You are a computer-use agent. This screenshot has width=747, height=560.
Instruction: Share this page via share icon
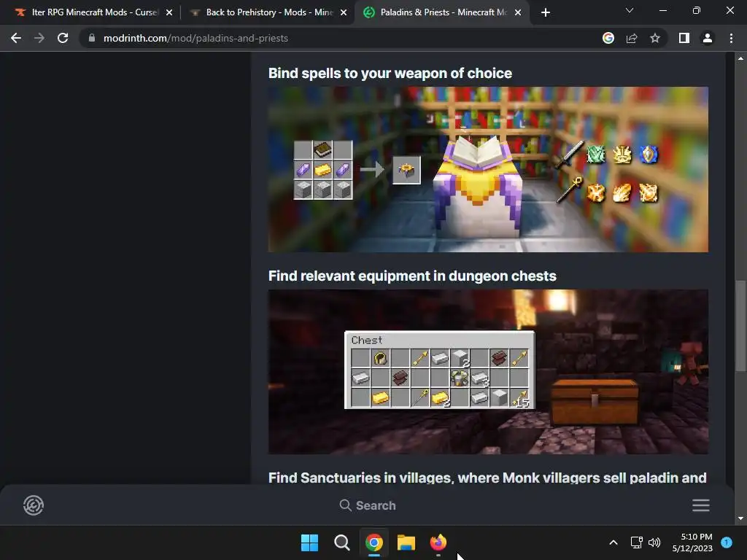coord(632,38)
